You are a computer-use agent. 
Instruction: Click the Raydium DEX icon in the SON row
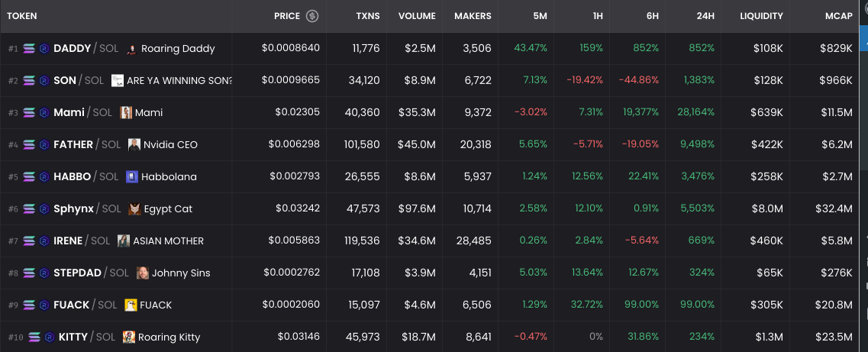(44, 81)
